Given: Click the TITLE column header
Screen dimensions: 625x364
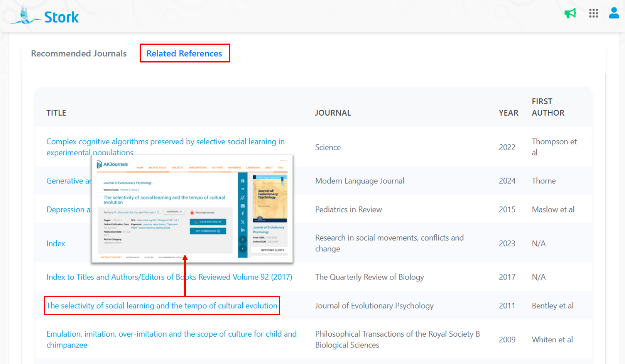Looking at the screenshot, I should [56, 113].
